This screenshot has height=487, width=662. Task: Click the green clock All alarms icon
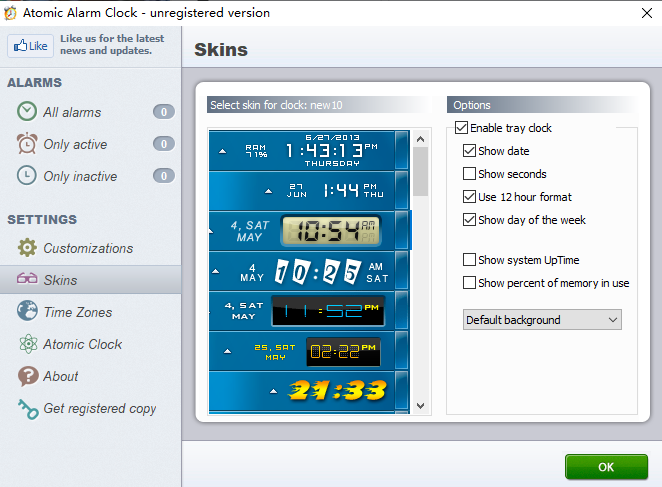click(27, 112)
